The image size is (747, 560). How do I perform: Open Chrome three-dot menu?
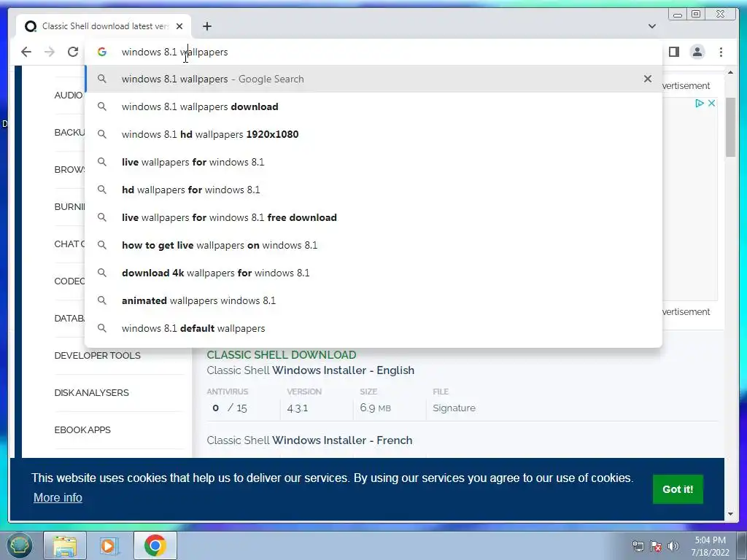[x=721, y=52]
